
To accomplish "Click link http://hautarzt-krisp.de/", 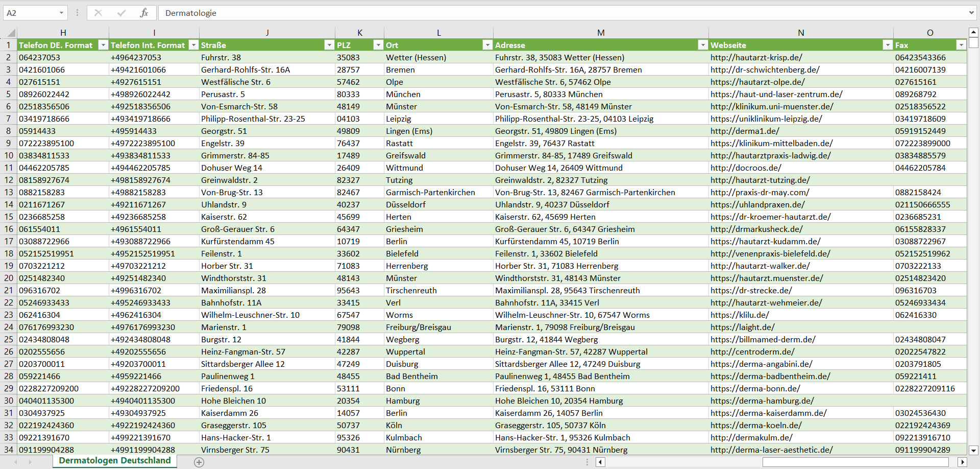I will pyautogui.click(x=756, y=57).
